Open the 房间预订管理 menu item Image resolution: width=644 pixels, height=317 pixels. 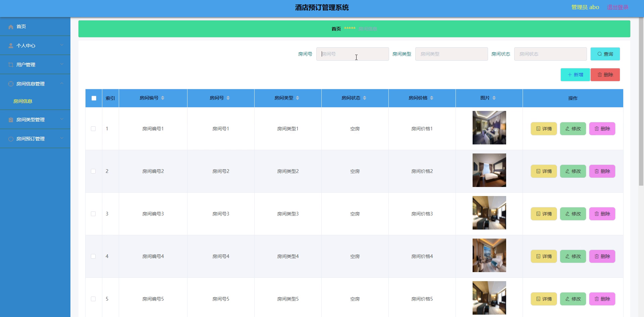(x=35, y=139)
